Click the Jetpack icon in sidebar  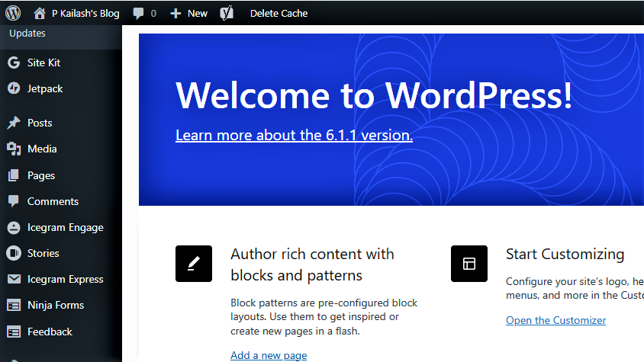(14, 88)
